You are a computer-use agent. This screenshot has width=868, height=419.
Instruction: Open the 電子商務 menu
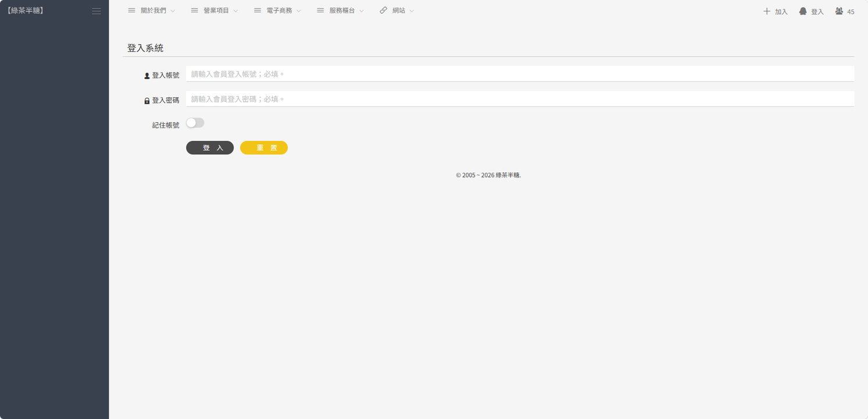pyautogui.click(x=279, y=10)
